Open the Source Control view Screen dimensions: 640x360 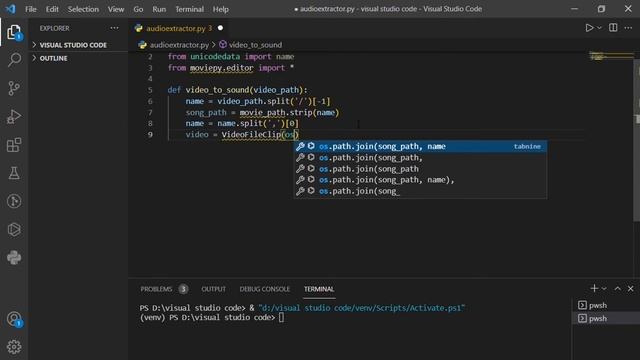point(14,88)
